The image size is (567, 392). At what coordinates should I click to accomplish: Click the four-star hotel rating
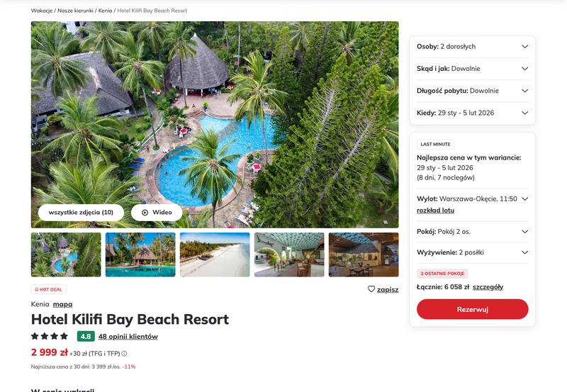click(50, 336)
